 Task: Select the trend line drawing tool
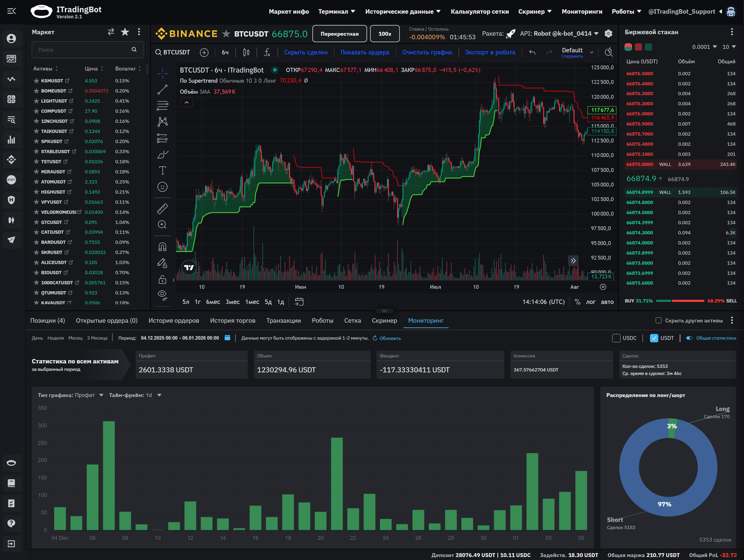[162, 89]
